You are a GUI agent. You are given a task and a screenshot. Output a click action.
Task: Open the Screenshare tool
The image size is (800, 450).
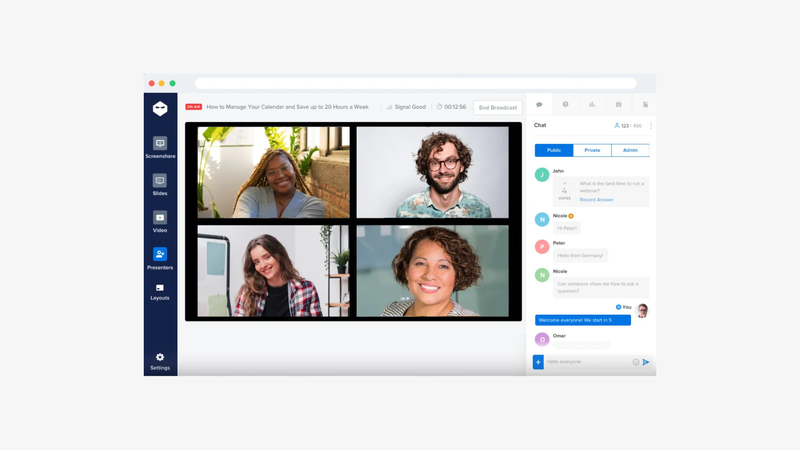[x=160, y=147]
